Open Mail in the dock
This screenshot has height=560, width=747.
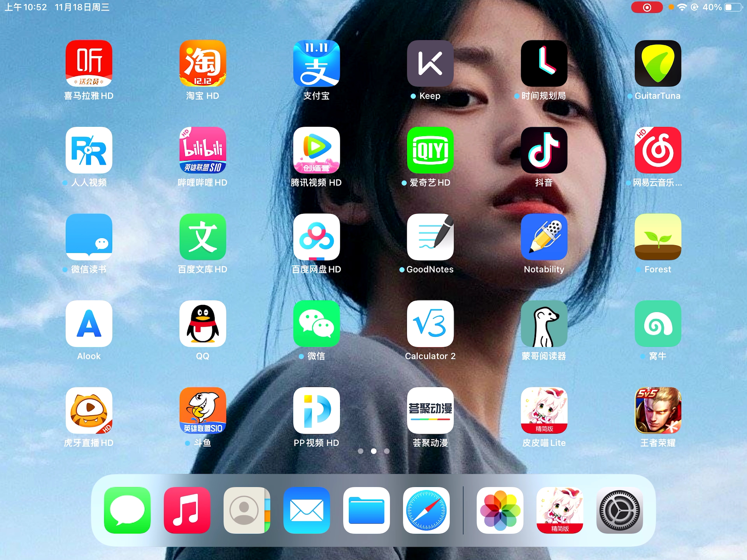pyautogui.click(x=307, y=510)
